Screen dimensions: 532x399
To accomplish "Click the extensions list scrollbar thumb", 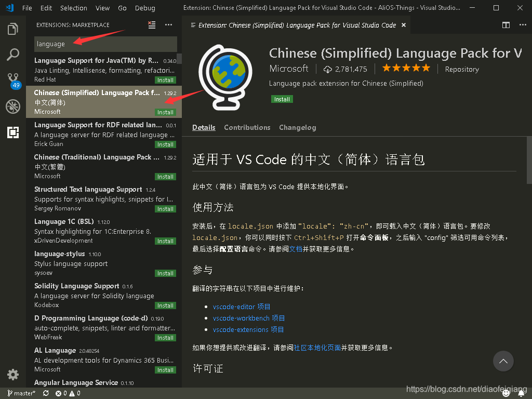I will point(179,59).
